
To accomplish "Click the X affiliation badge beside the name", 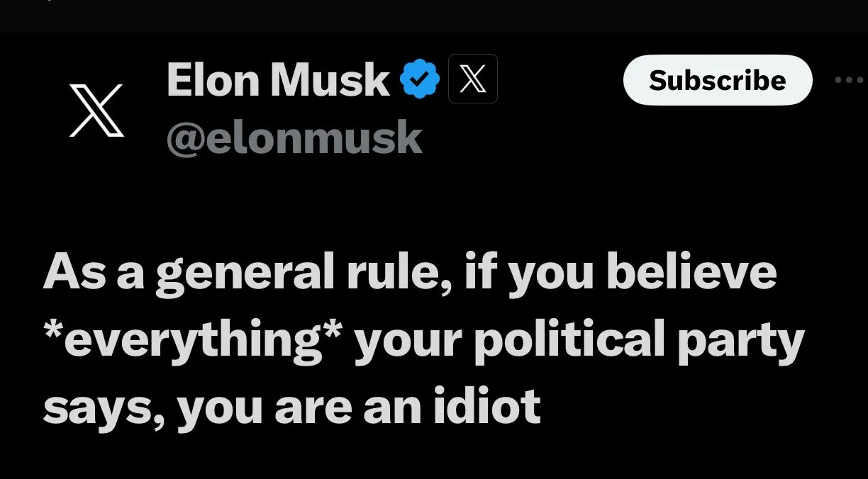I will coord(473,79).
